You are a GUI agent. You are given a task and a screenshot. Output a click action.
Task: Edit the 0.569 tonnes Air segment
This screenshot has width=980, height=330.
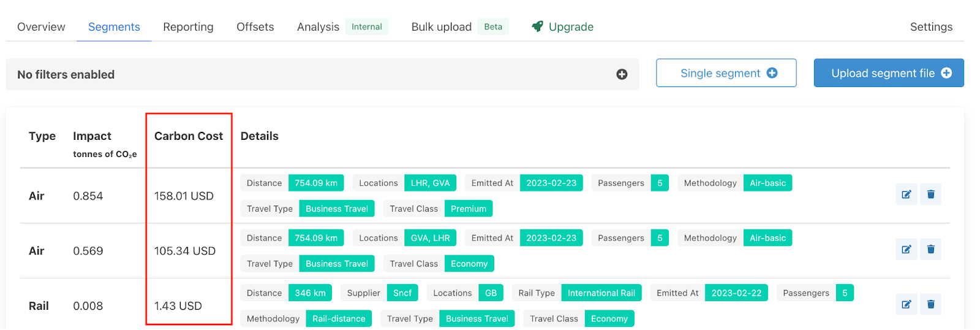(906, 250)
